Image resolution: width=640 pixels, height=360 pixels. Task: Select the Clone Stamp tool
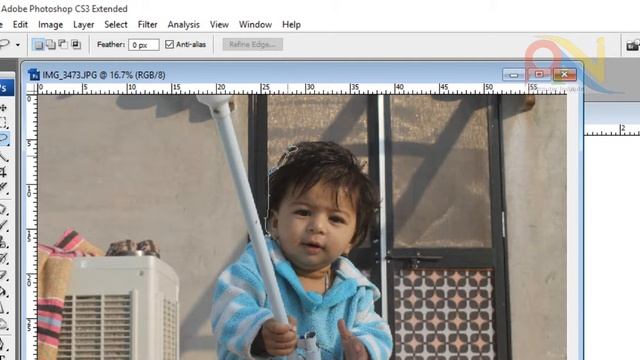click(x=4, y=242)
